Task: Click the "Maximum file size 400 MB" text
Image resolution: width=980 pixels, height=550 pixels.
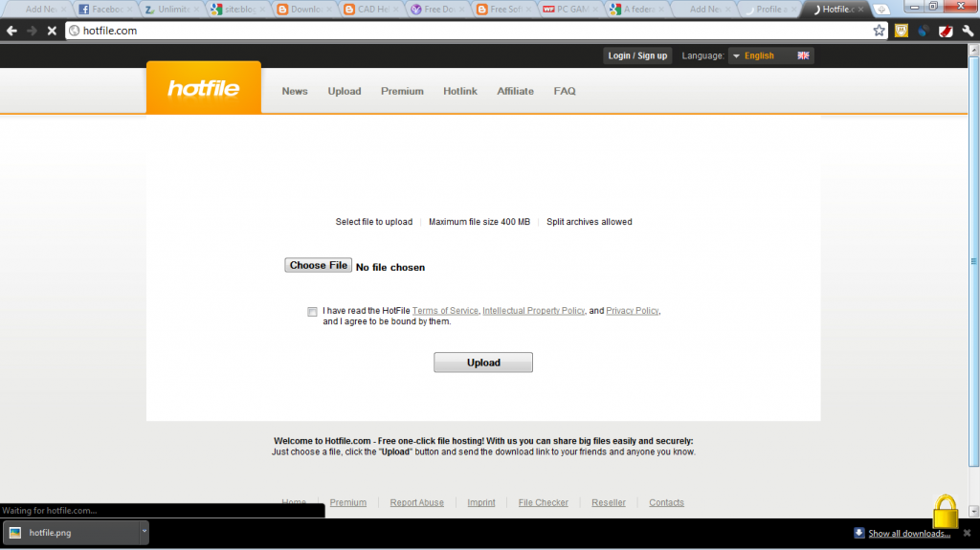Action: click(479, 222)
